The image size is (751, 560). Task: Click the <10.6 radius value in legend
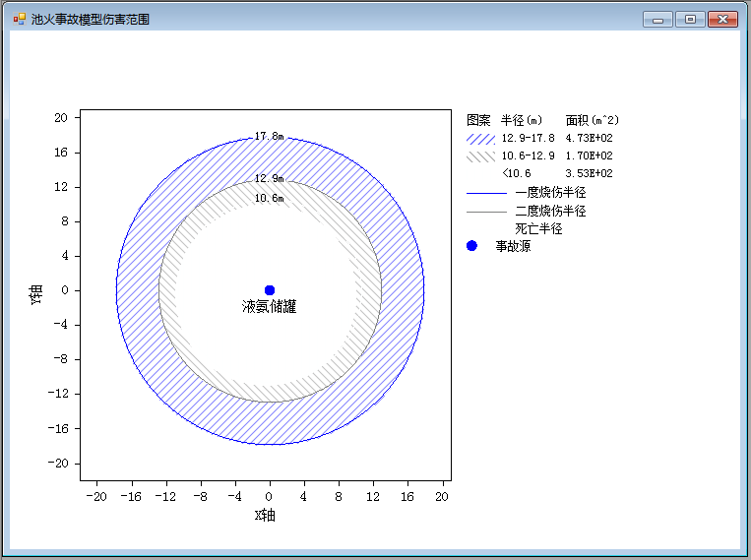click(x=517, y=173)
